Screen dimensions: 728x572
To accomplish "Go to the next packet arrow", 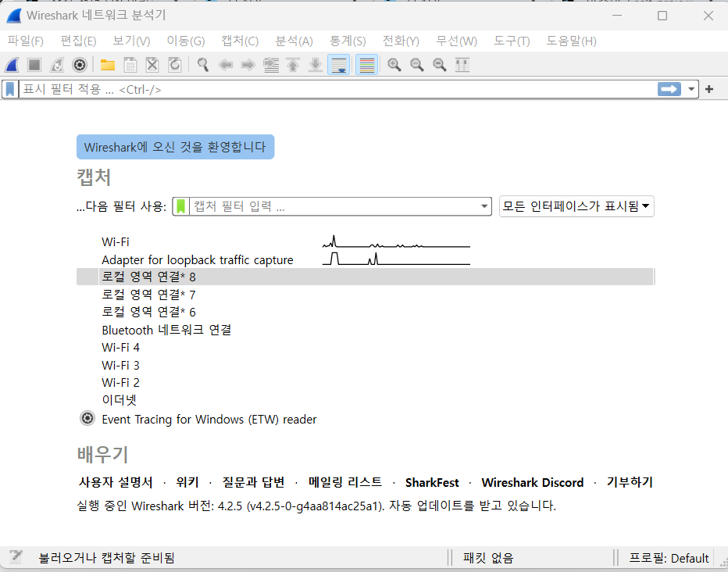I will coord(248,65).
